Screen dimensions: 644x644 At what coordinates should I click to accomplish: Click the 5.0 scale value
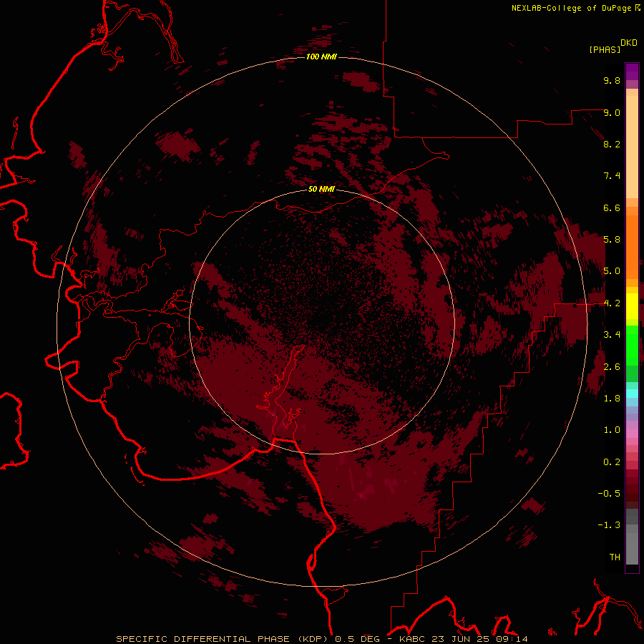[612, 271]
